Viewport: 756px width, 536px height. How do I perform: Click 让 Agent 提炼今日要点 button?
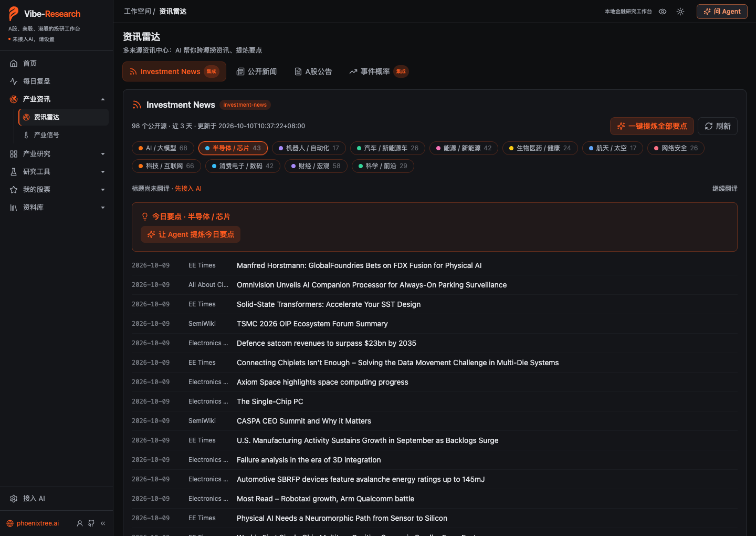click(x=191, y=234)
